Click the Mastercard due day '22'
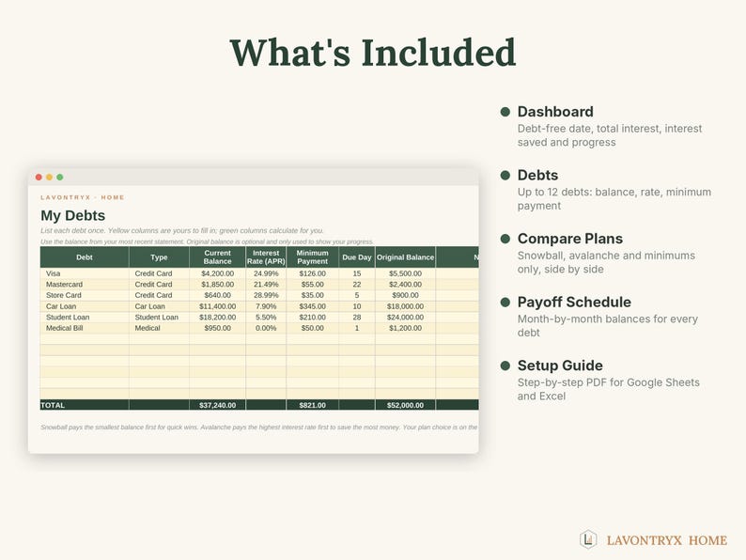 [357, 285]
